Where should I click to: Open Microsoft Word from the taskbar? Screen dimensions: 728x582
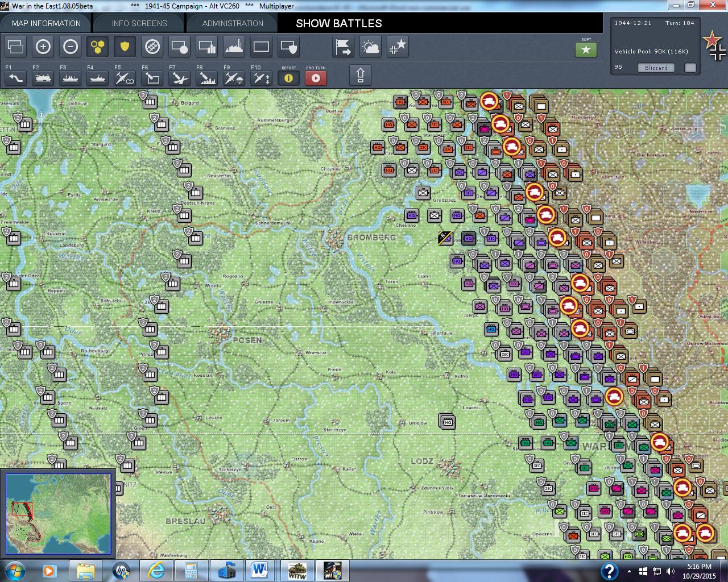260,571
